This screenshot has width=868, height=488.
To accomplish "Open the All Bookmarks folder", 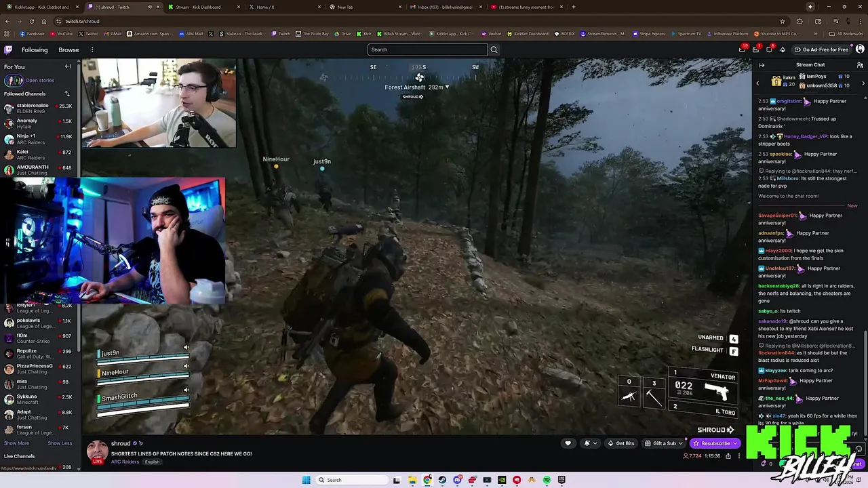I will [x=846, y=34].
